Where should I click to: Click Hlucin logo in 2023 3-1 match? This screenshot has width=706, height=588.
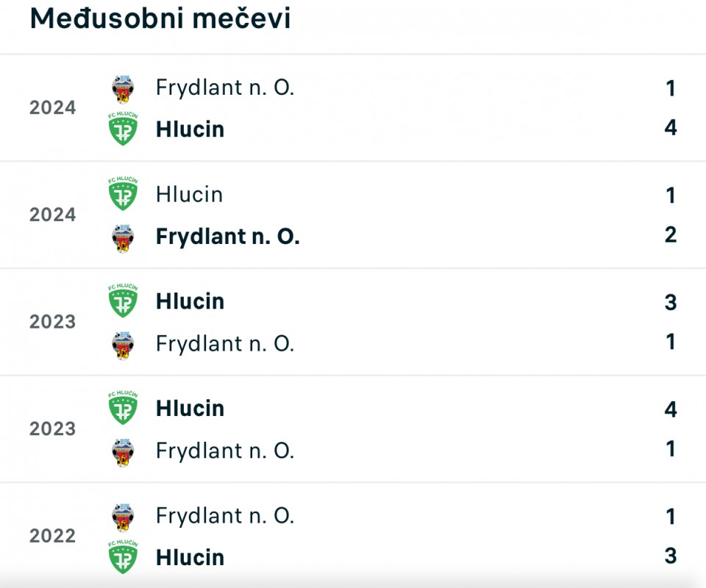click(123, 301)
